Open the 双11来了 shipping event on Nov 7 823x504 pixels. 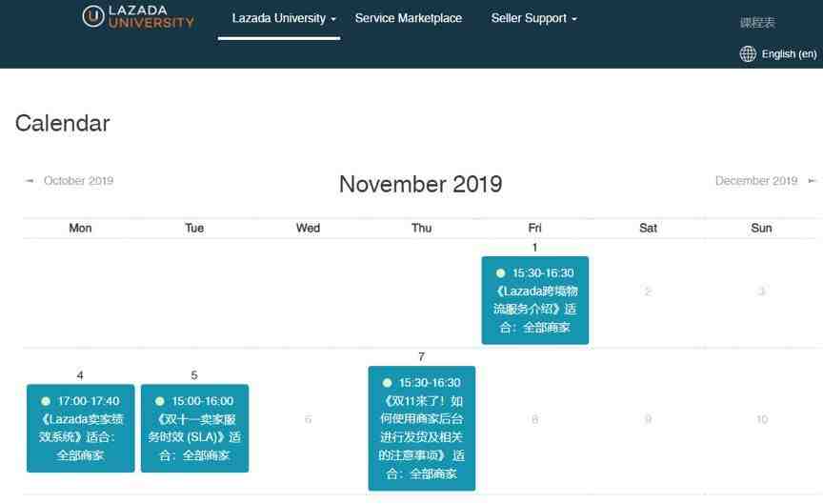point(421,429)
